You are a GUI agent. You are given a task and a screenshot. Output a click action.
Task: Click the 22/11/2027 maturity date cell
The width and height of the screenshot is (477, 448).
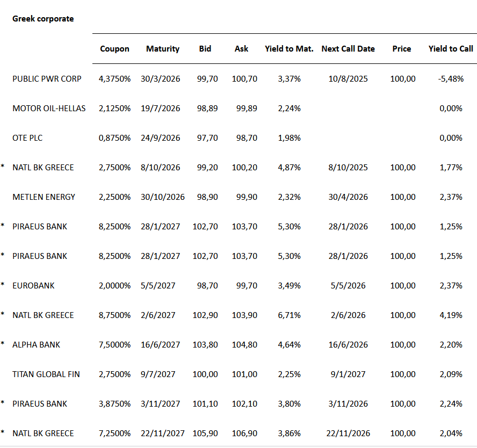[163, 433]
